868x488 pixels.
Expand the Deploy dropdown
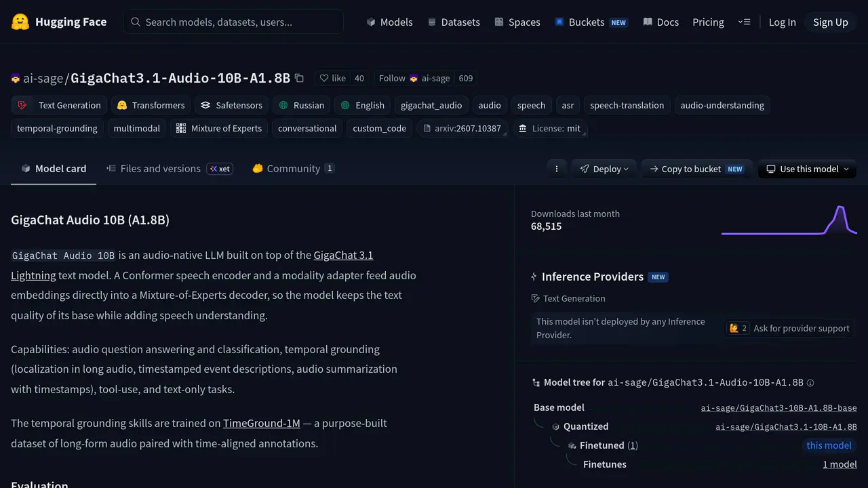604,169
